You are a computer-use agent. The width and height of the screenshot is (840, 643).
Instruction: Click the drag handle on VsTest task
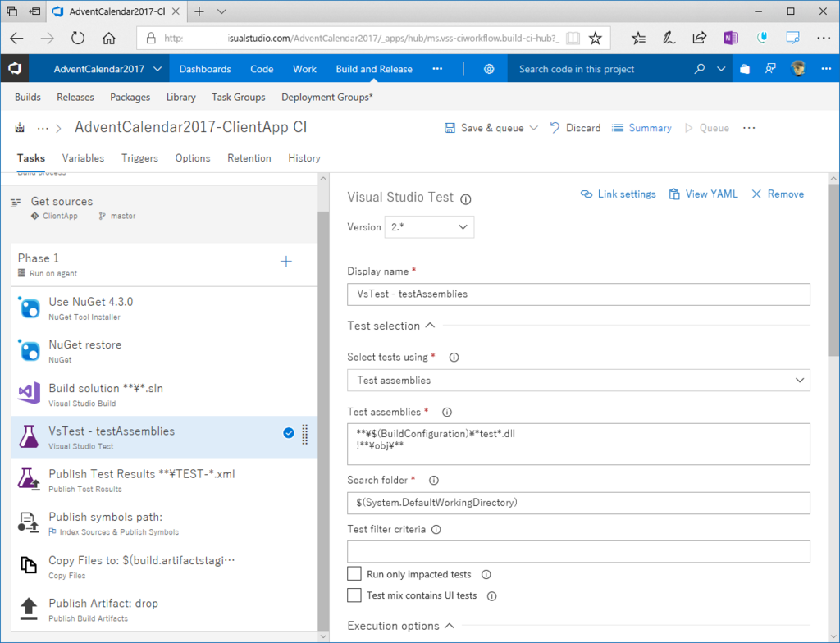pos(305,435)
